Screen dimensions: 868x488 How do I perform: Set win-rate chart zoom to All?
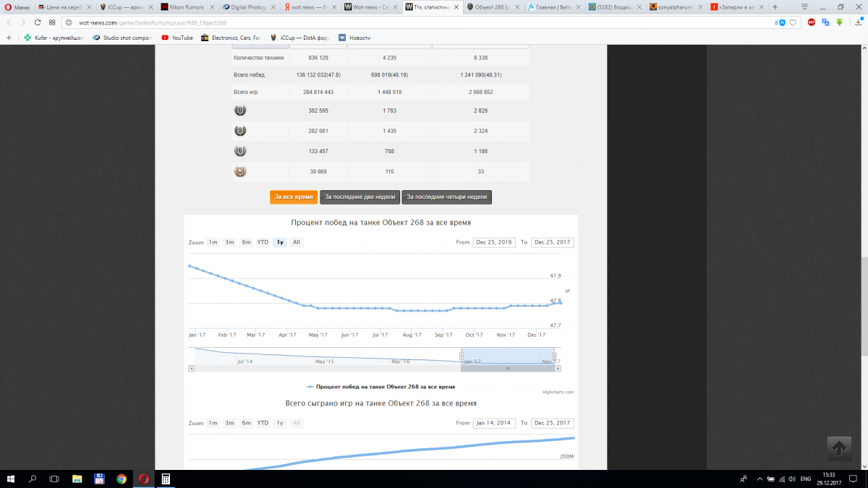[296, 242]
